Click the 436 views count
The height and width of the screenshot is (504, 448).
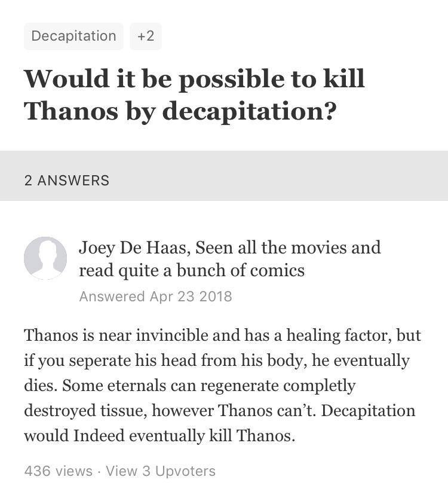click(x=58, y=471)
